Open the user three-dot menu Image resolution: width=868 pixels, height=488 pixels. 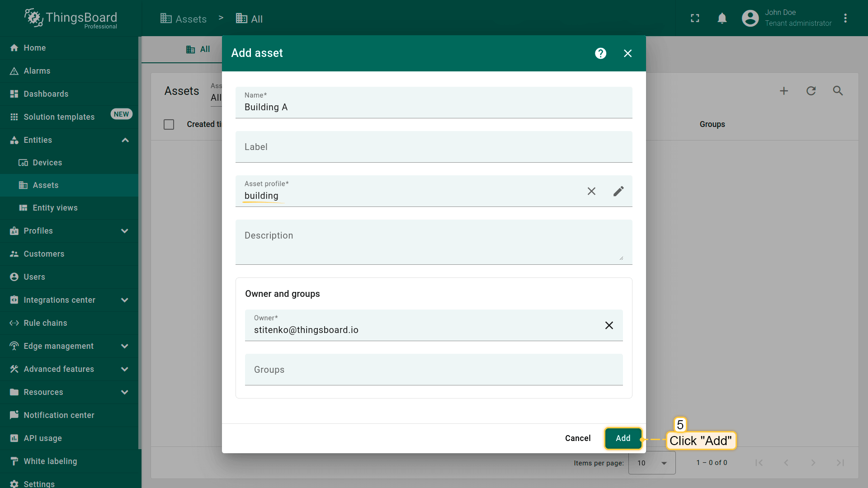(845, 18)
